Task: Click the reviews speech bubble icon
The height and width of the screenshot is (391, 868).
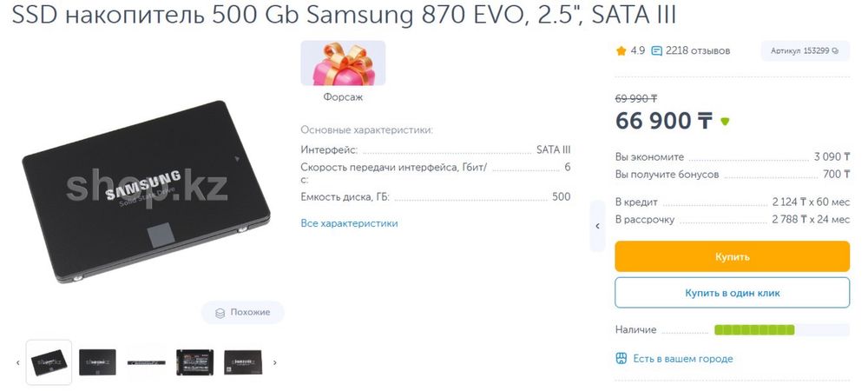Action: click(657, 51)
